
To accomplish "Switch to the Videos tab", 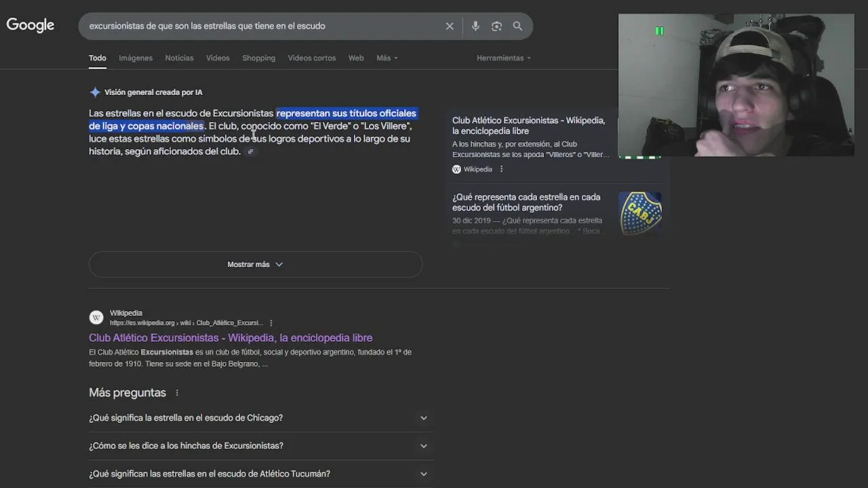I will click(218, 58).
